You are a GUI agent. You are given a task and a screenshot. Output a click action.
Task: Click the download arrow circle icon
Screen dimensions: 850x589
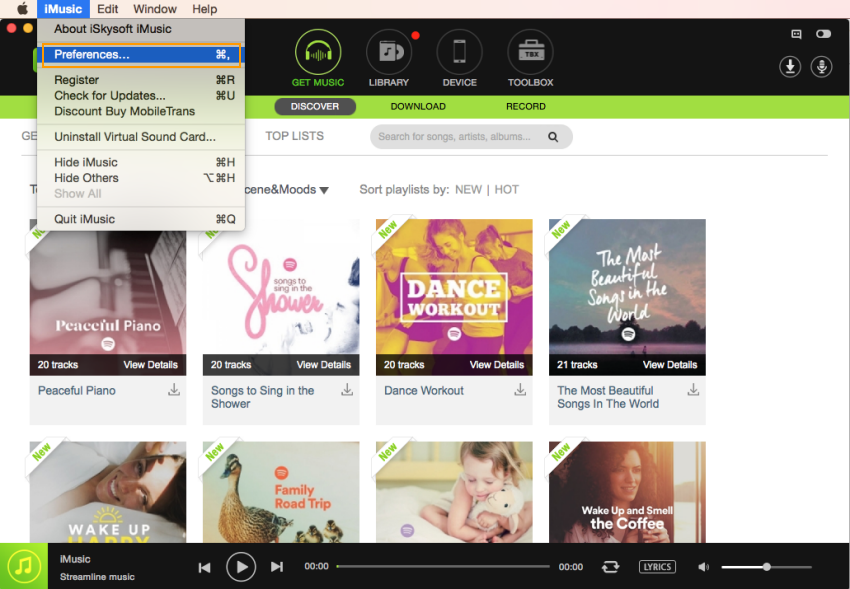[790, 67]
